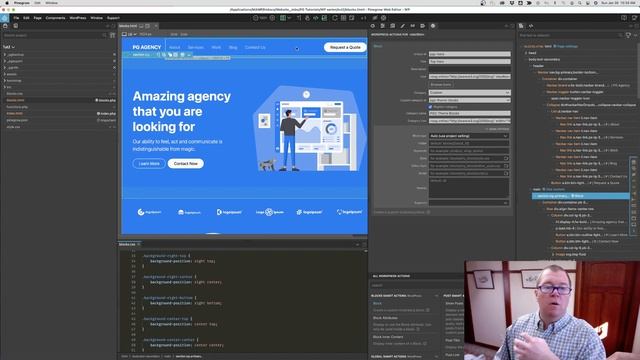Click the actions search field
640x360 pixels.
click(x=416, y=285)
